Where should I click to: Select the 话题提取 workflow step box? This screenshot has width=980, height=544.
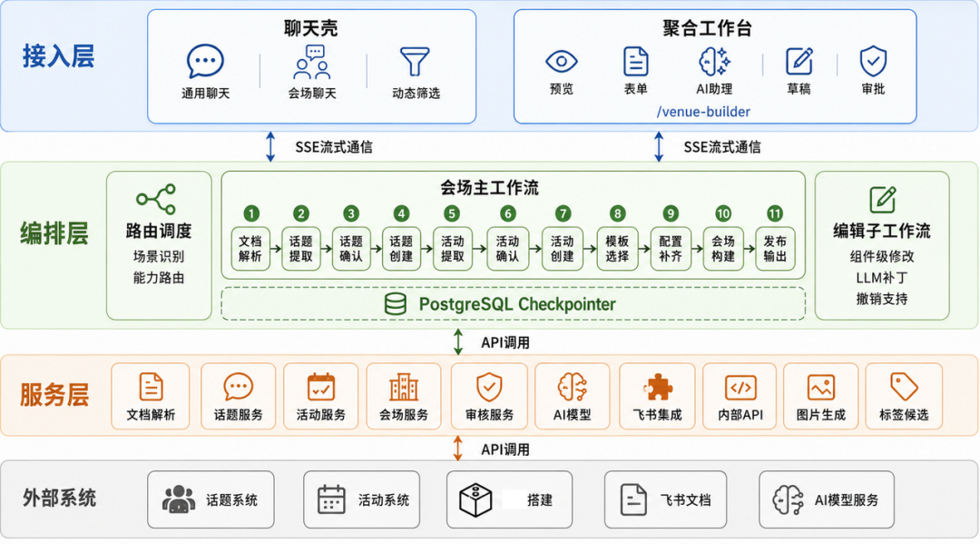click(x=300, y=248)
